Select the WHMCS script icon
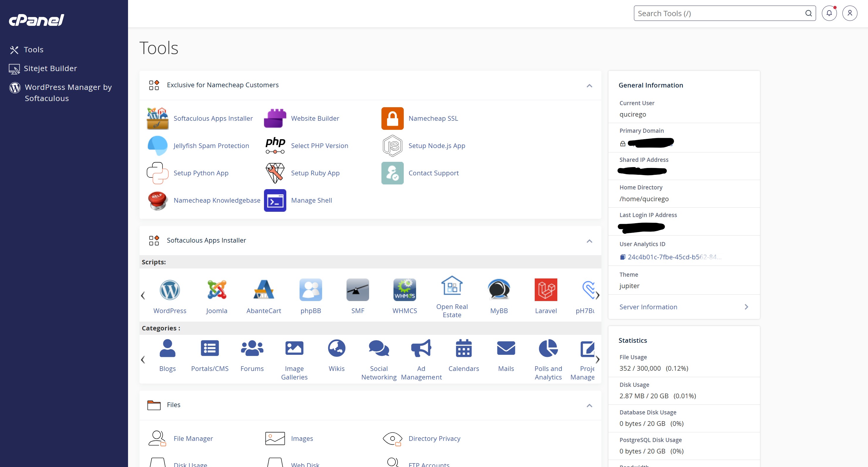 point(405,290)
